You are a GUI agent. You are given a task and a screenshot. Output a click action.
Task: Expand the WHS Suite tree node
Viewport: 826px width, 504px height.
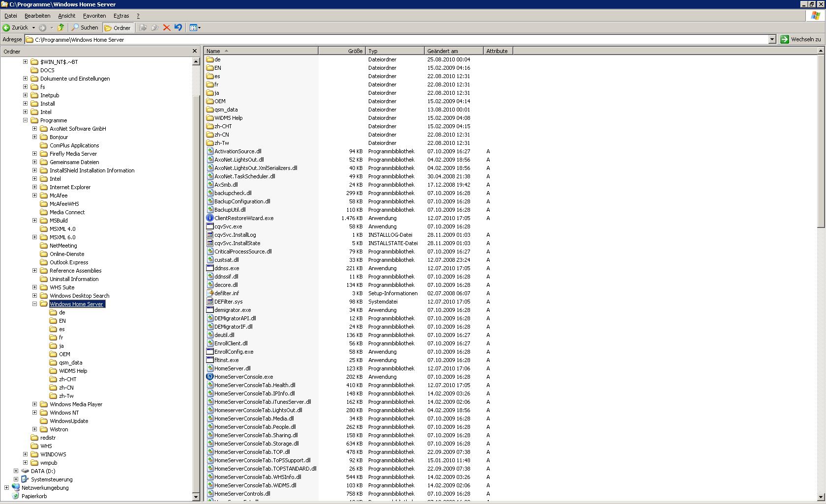(x=34, y=287)
